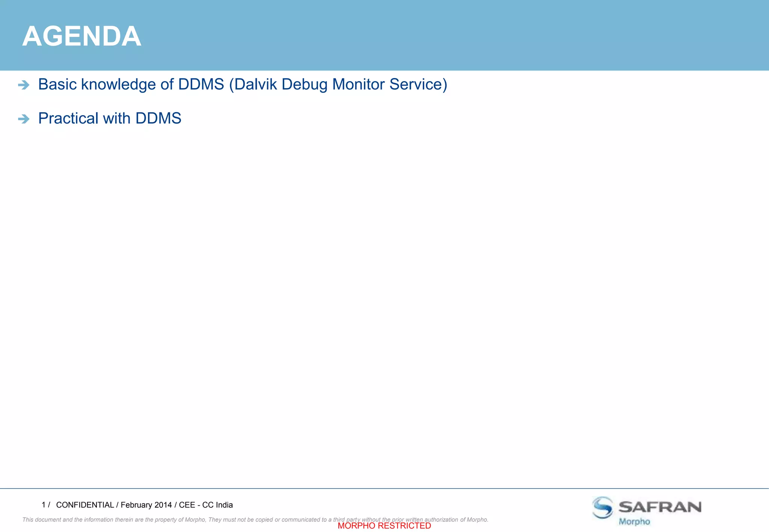
Task: Click the Practical with DDMS bullet text
Action: click(x=110, y=119)
